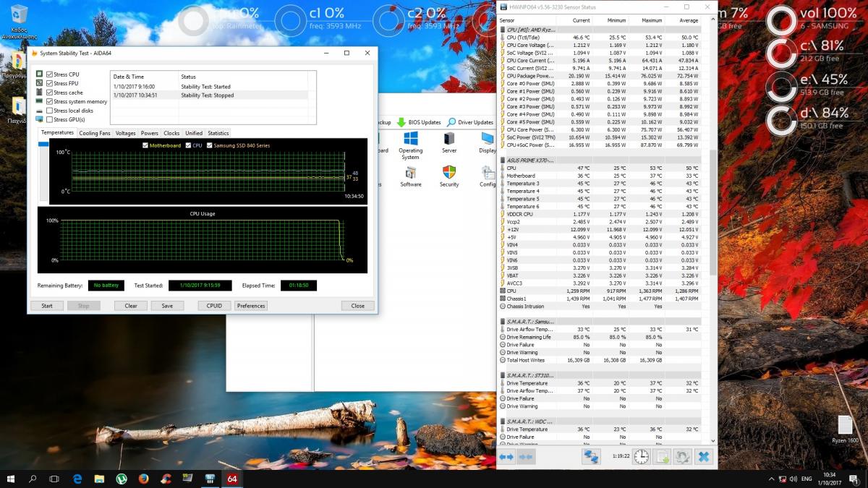Image resolution: width=868 pixels, height=488 pixels.
Task: Click the HWiNFO clock reset timer icon
Action: pos(641,457)
